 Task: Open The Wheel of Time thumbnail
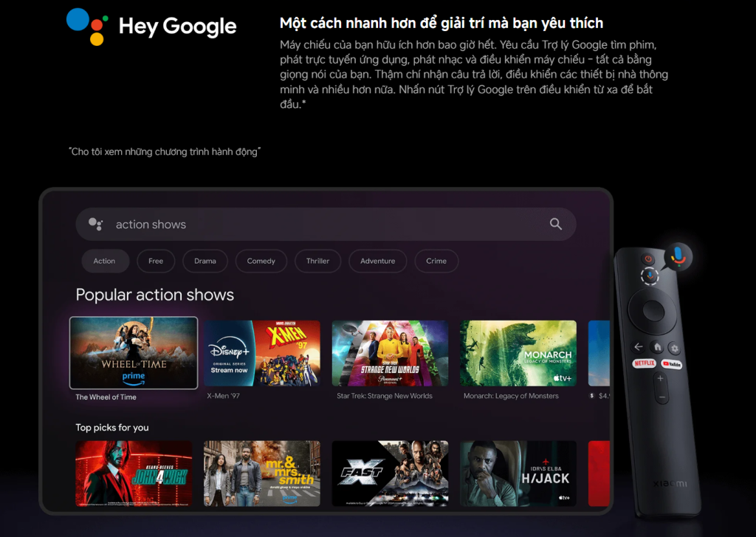pyautogui.click(x=134, y=353)
